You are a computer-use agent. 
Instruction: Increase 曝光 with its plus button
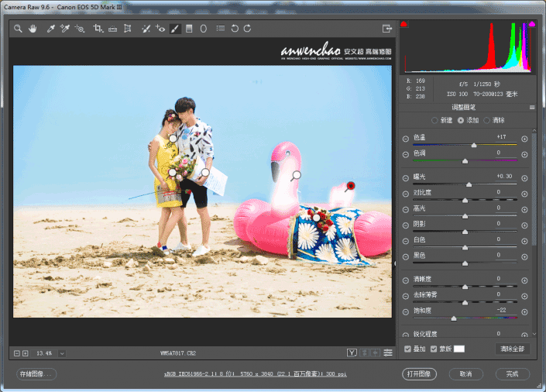[524, 178]
